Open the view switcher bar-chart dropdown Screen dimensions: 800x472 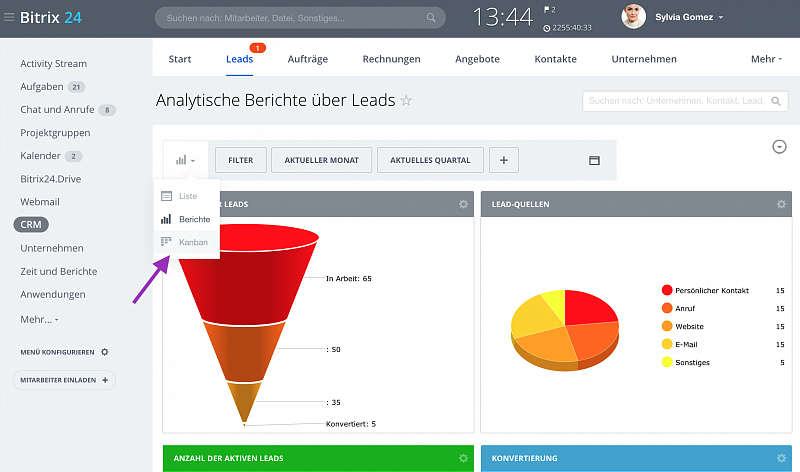tap(185, 160)
